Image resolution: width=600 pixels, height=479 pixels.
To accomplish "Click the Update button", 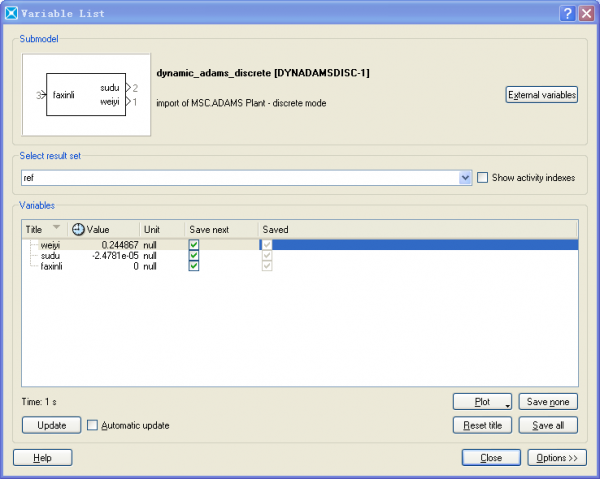I will [51, 425].
